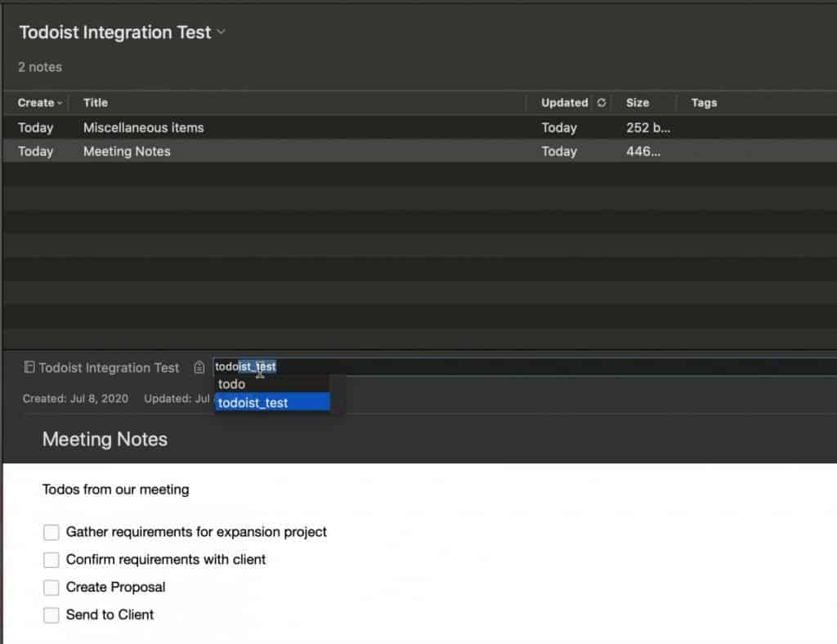Check Confirm requirements with client
Screen dimensions: 837x644
(x=51, y=560)
